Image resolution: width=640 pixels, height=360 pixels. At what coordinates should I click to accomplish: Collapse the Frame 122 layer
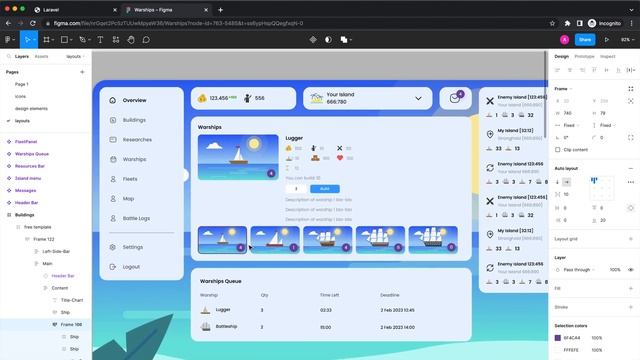point(27,239)
